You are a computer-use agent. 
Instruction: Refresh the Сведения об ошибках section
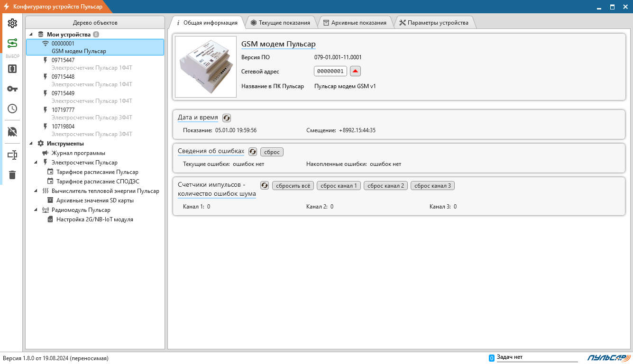[253, 152]
